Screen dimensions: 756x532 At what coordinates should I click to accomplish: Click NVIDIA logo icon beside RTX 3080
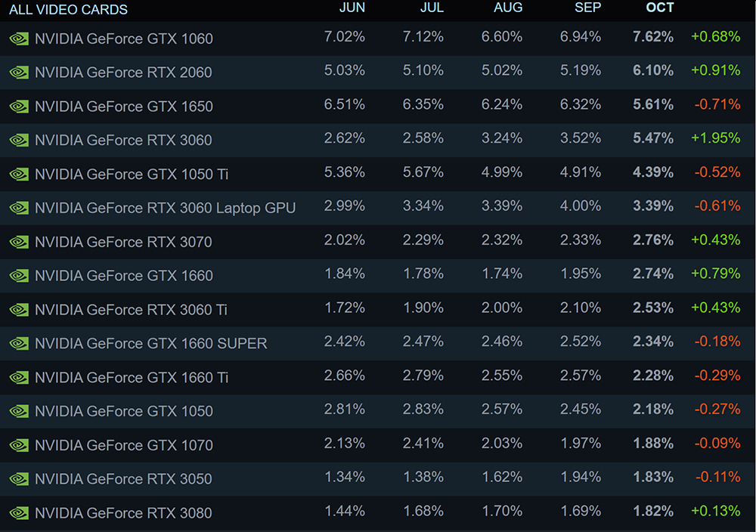19,513
